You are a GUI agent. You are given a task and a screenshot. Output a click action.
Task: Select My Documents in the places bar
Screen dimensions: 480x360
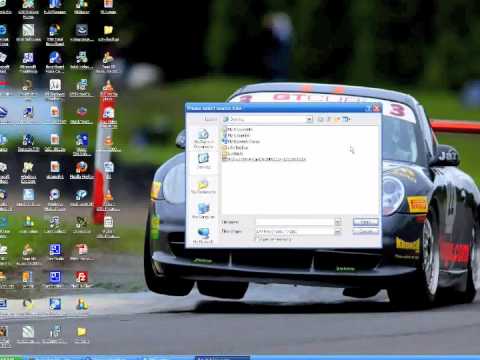pyautogui.click(x=203, y=186)
